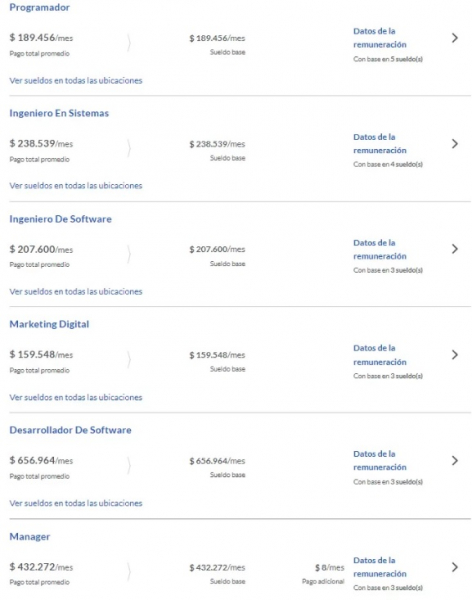472x600 pixels.
Task: Open the Programador row chevron arrow
Action: [x=454, y=38]
